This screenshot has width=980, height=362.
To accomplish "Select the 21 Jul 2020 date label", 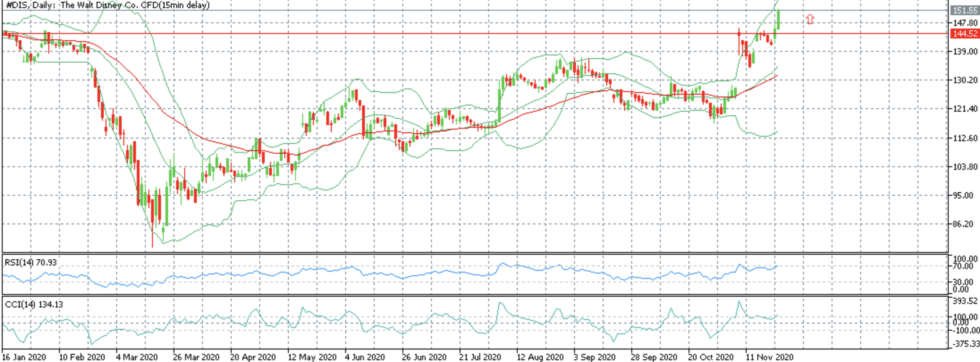I will click(480, 357).
